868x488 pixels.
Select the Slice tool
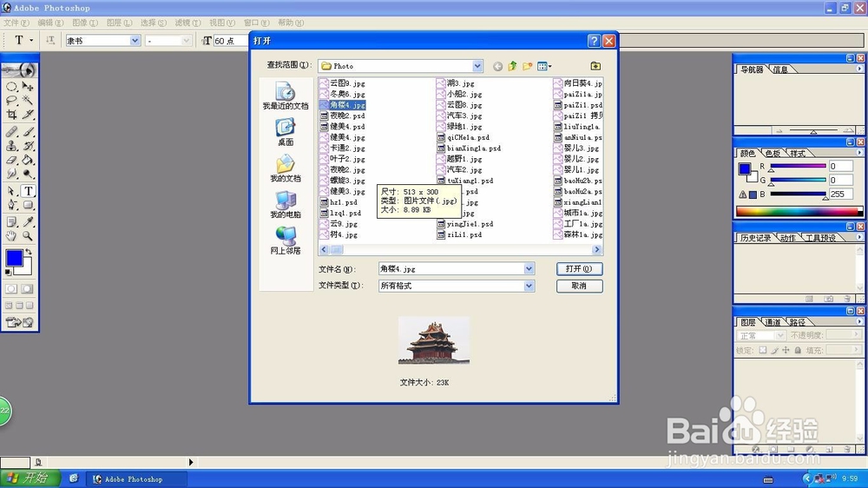click(x=28, y=114)
